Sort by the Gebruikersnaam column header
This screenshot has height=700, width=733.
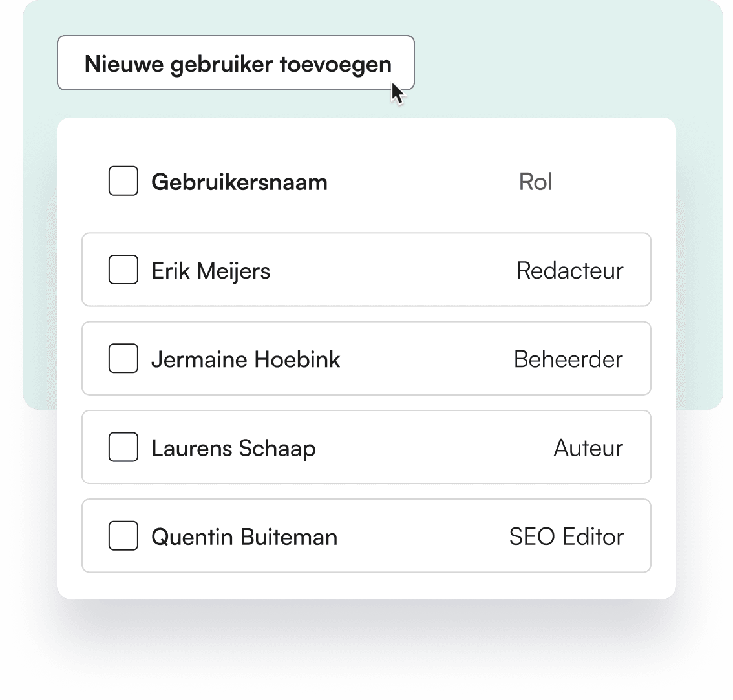click(x=239, y=182)
